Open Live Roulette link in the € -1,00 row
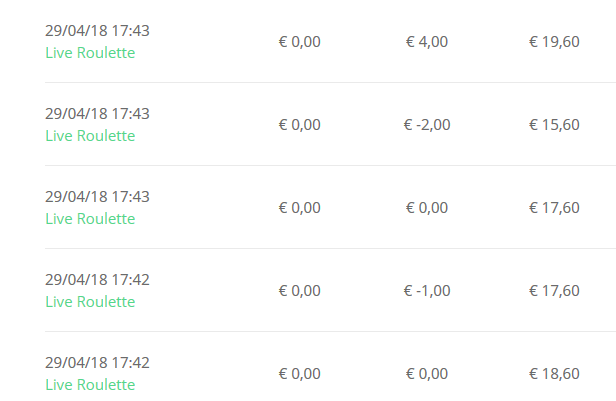 click(x=90, y=302)
